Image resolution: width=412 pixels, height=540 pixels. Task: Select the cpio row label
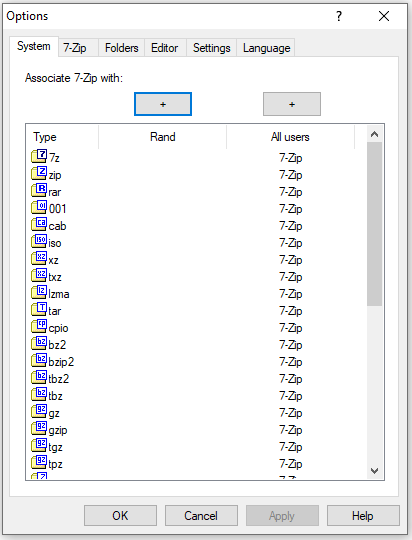(59, 328)
